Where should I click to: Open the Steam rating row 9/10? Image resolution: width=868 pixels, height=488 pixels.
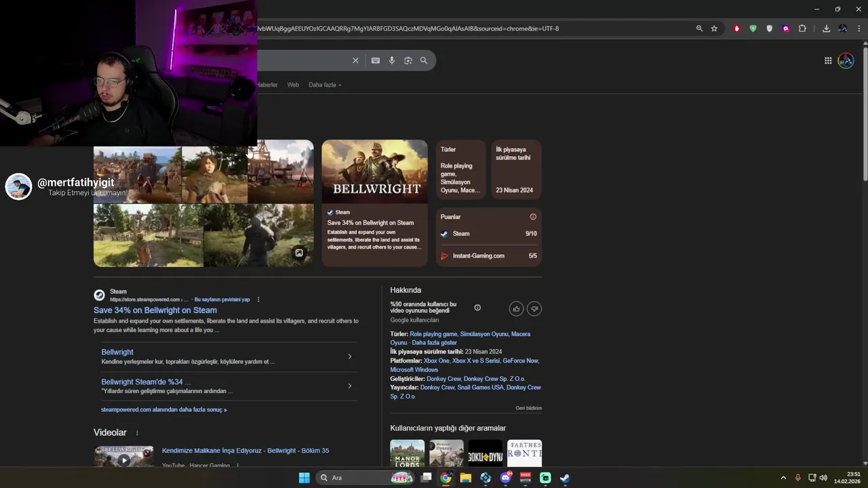488,234
